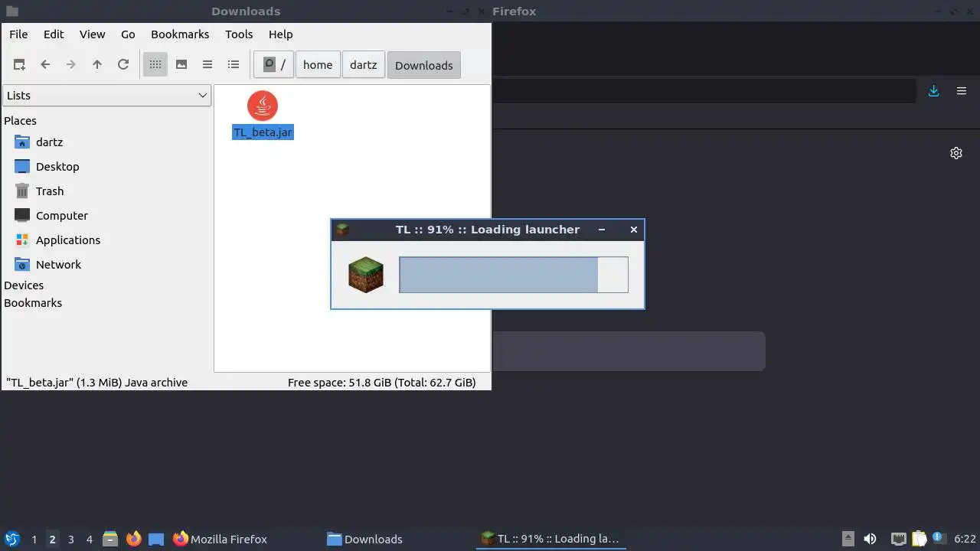Open the Help menu
Screen dimensions: 980x551
click(280, 34)
